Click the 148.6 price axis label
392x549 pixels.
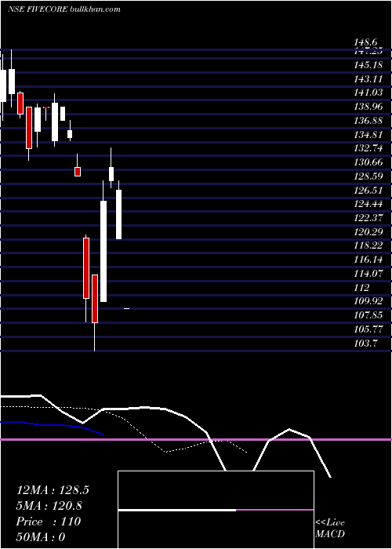[366, 42]
